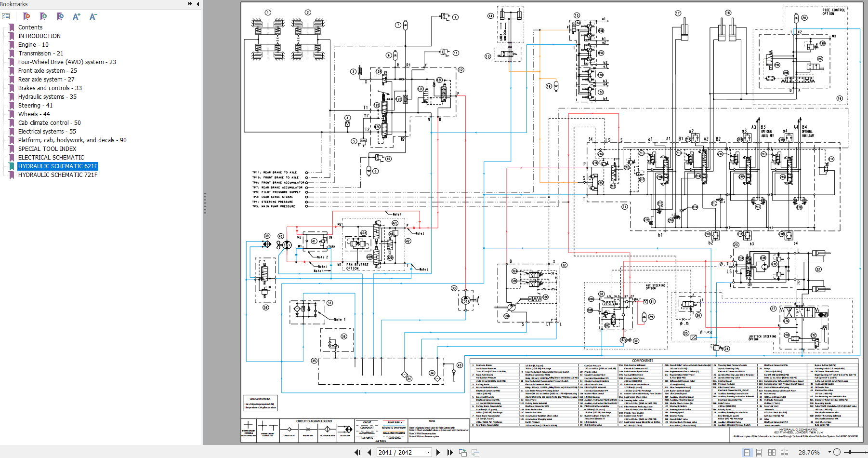This screenshot has height=458, width=868.
Task: Open the Contents bookmark
Action: pos(30,27)
